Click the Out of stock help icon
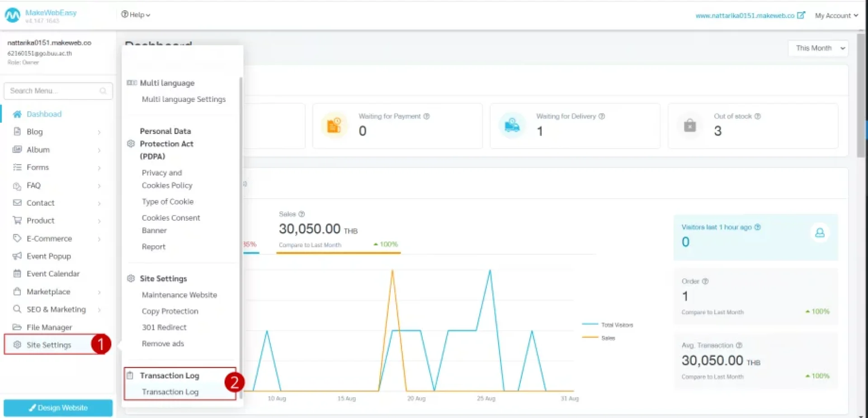868x418 pixels. coord(758,116)
